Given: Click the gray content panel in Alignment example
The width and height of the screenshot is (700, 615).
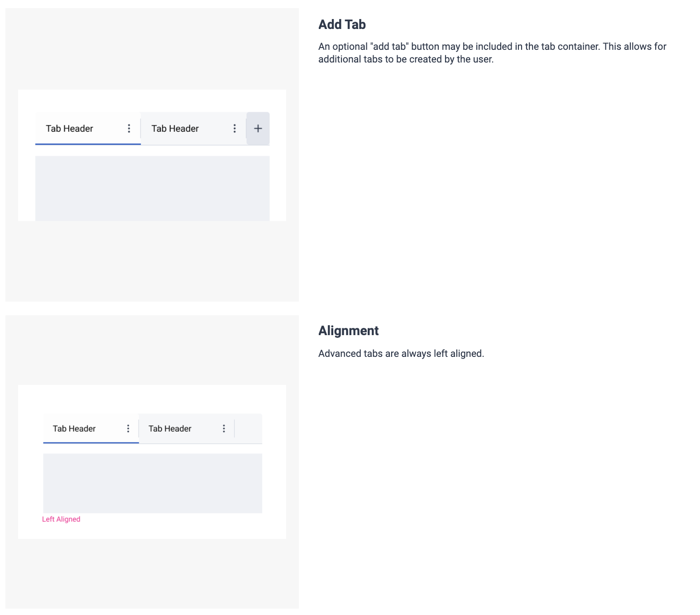Looking at the screenshot, I should pos(153,483).
